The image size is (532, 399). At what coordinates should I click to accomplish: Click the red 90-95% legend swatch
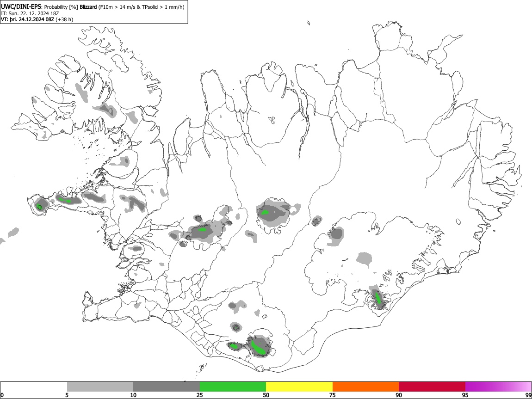432,387
